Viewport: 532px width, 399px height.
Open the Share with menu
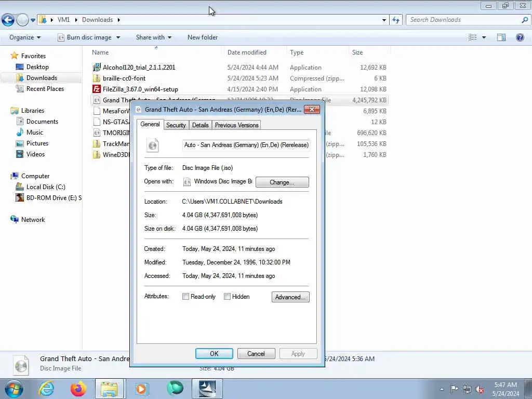click(153, 37)
